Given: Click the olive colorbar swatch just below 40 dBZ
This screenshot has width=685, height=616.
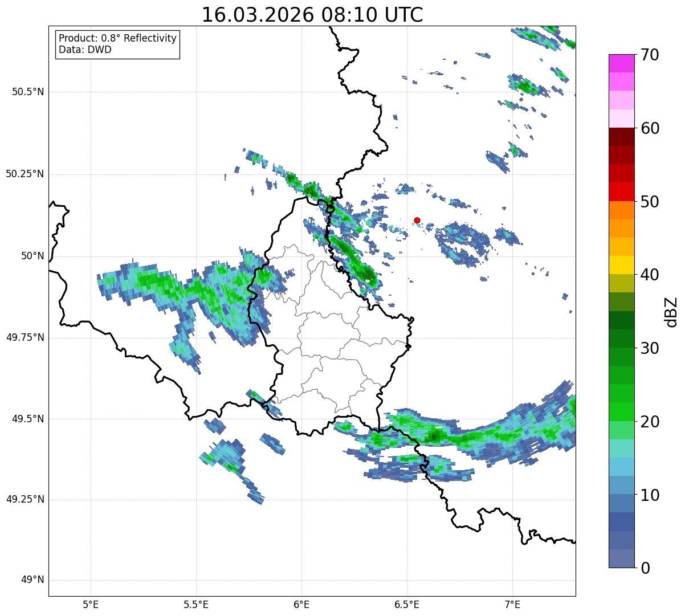Looking at the screenshot, I should 622,284.
